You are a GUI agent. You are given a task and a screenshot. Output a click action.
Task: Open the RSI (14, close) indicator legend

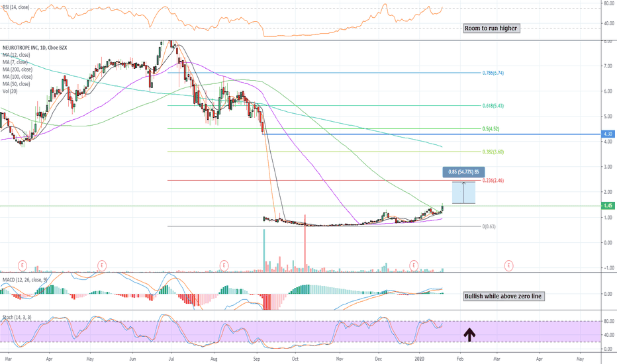16,7
